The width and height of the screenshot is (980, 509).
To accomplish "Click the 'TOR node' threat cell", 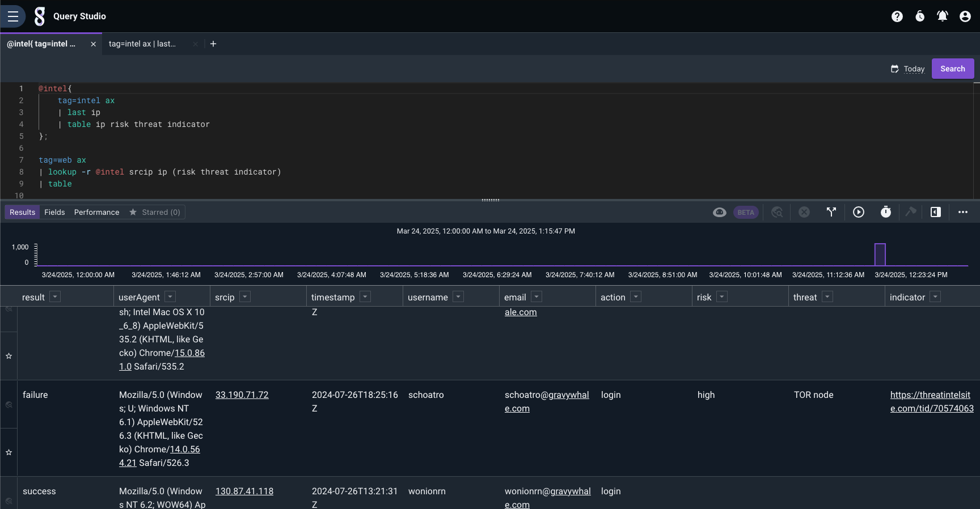I will point(814,395).
